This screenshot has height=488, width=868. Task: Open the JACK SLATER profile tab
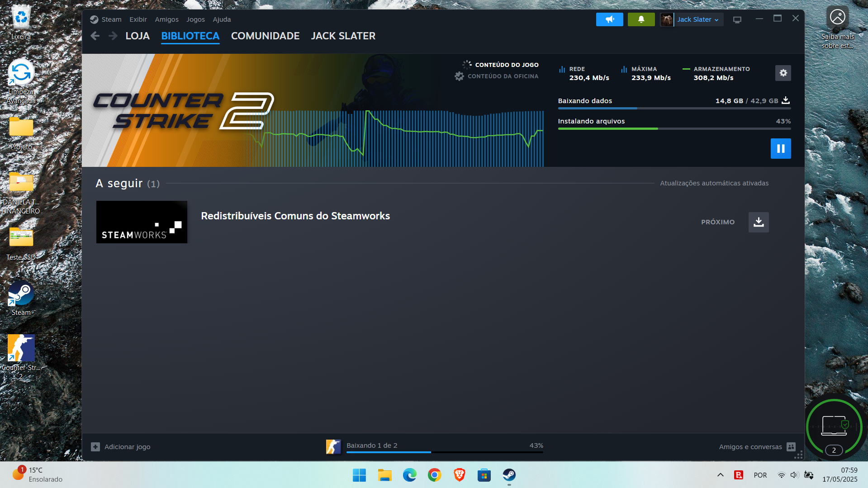click(343, 36)
